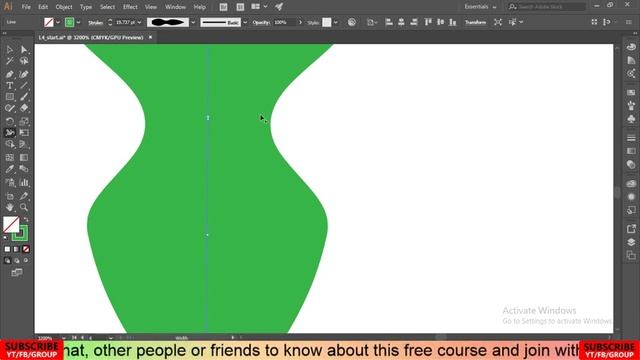640x360 pixels.
Task: Open the fill color dropdown in the control bar
Action: click(x=58, y=22)
